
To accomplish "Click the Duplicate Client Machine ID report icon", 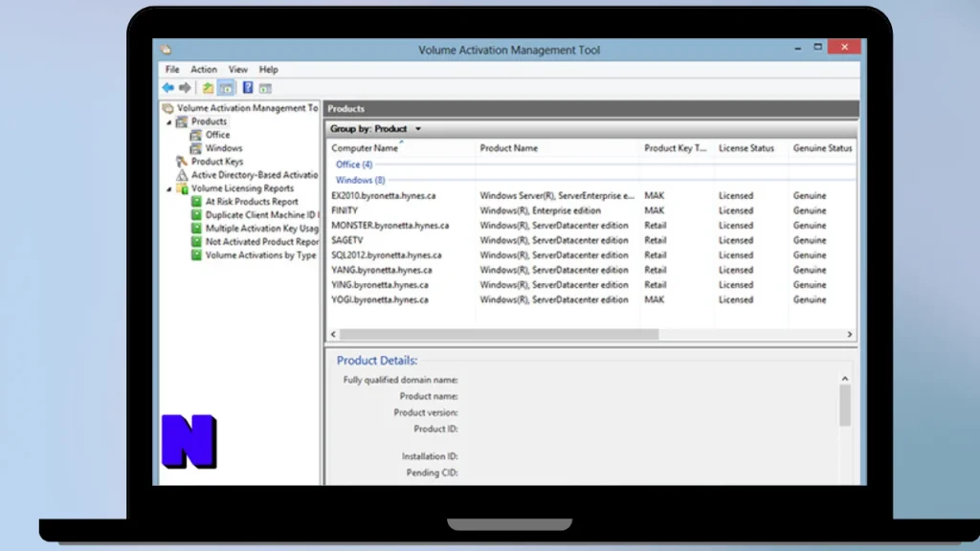I will click(196, 215).
